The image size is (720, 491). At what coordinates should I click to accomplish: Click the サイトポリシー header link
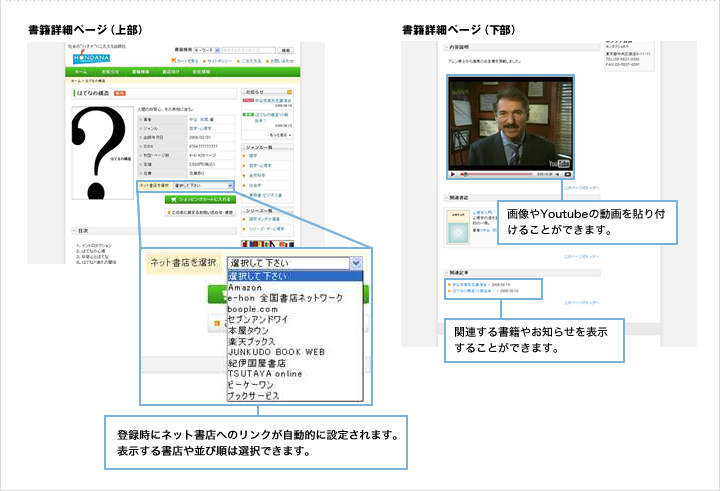pos(219,61)
